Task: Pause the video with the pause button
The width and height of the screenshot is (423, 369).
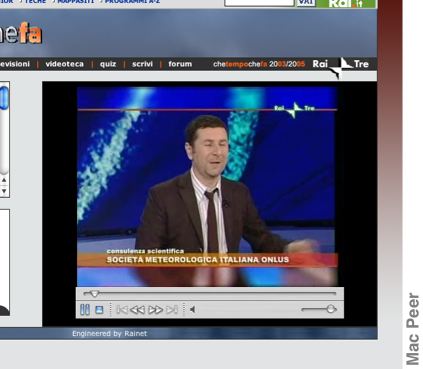Action: pos(85,310)
